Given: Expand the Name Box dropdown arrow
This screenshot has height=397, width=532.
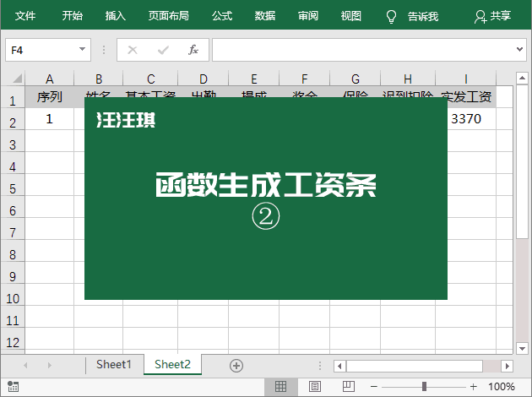Looking at the screenshot, I should point(82,49).
